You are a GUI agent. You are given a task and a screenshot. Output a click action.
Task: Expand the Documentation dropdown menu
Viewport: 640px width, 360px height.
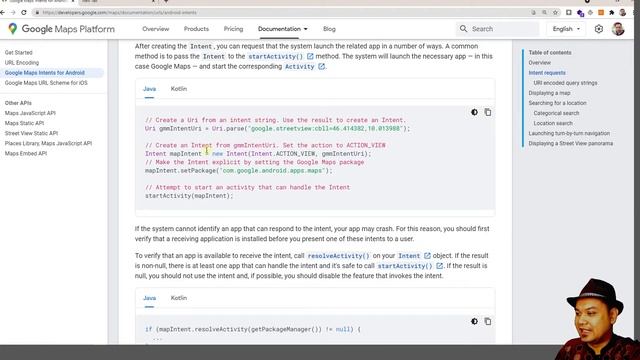pos(282,29)
